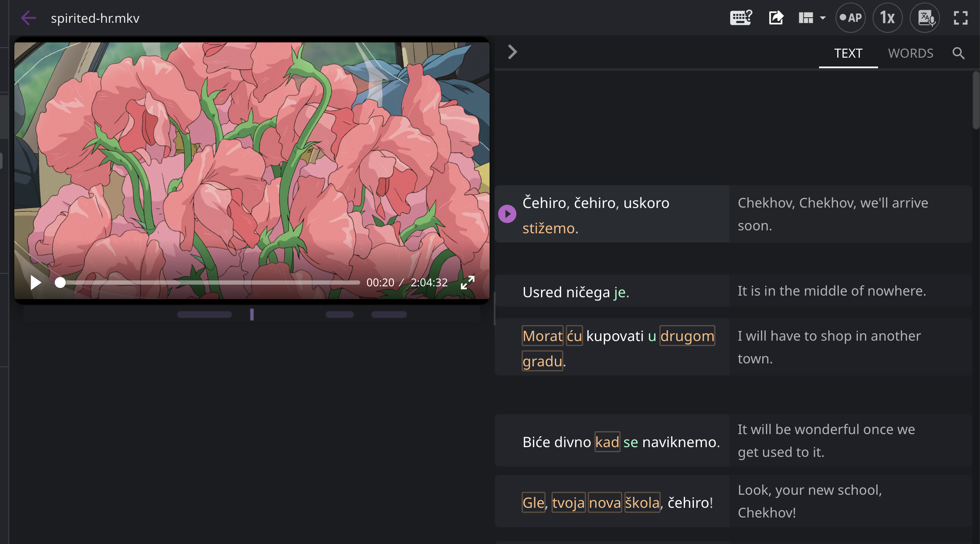The height and width of the screenshot is (544, 980).
Task: Collapse the transcript panel with chevron
Action: coord(512,52)
